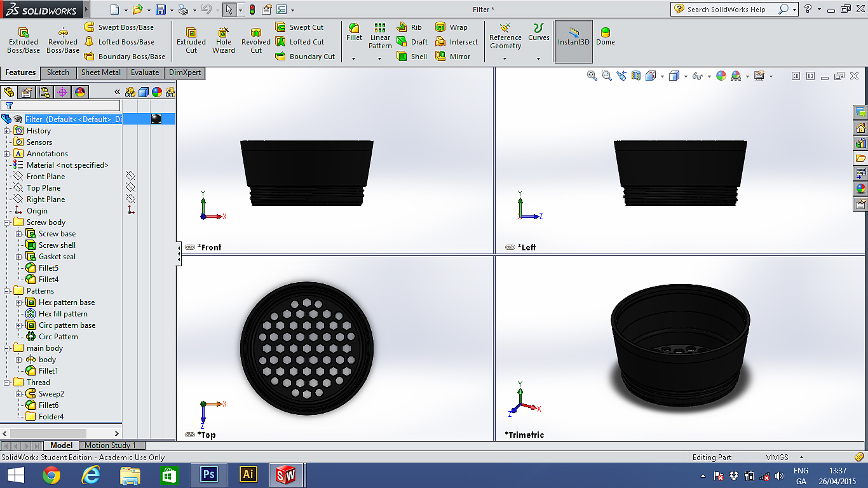Expand the Screw base feature node
This screenshot has height=488, width=868.
coord(19,234)
